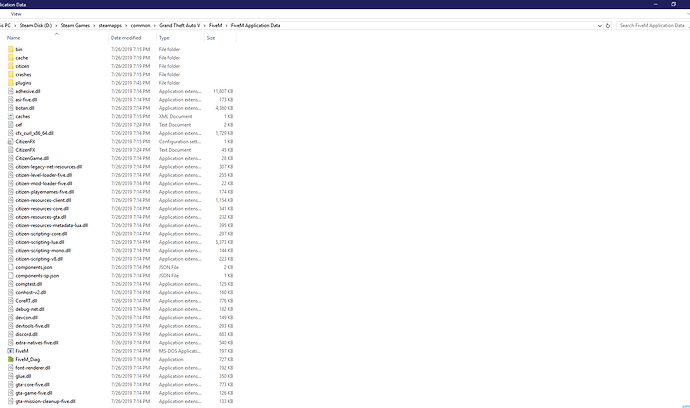Expand the breadcrumb arrow after steamapps

pyautogui.click(x=126, y=25)
